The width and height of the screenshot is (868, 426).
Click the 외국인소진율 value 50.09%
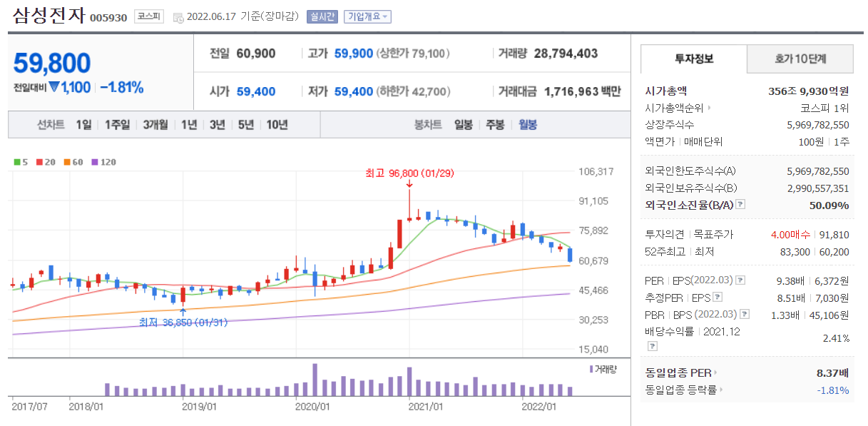point(828,205)
